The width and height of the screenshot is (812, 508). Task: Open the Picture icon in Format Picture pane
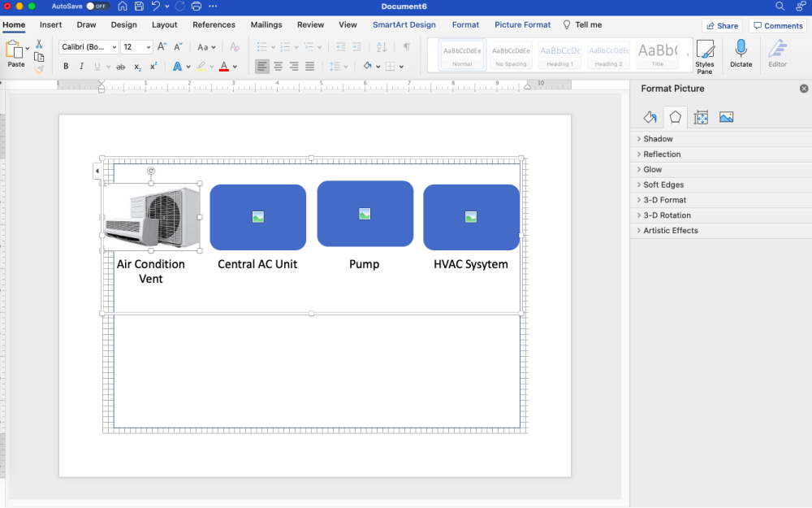[726, 117]
